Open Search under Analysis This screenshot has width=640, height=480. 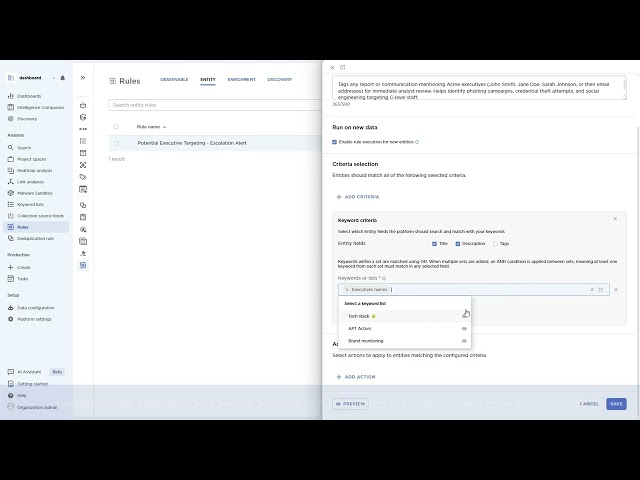pyautogui.click(x=19, y=148)
